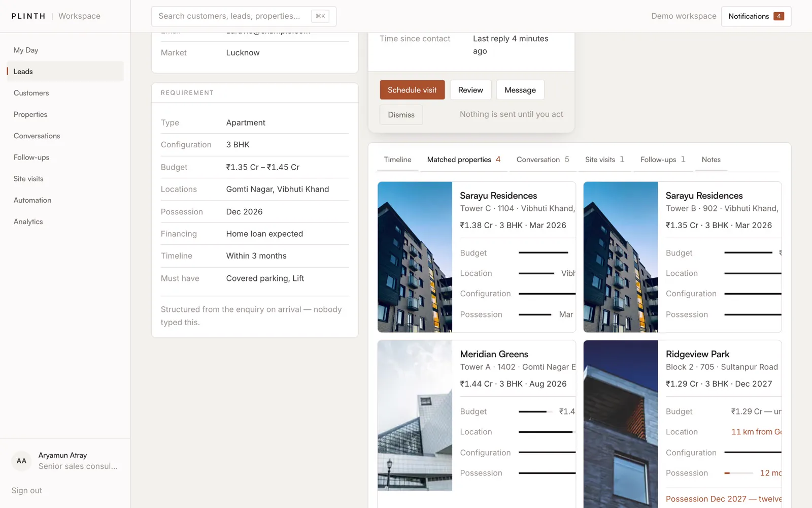Open Customers section
The width and height of the screenshot is (812, 508).
[65, 93]
